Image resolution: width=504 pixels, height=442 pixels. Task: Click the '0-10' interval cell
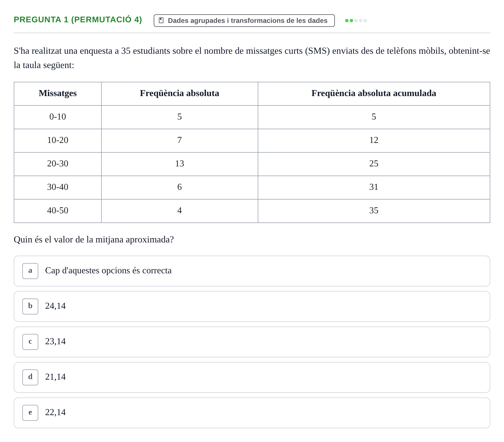click(x=58, y=117)
